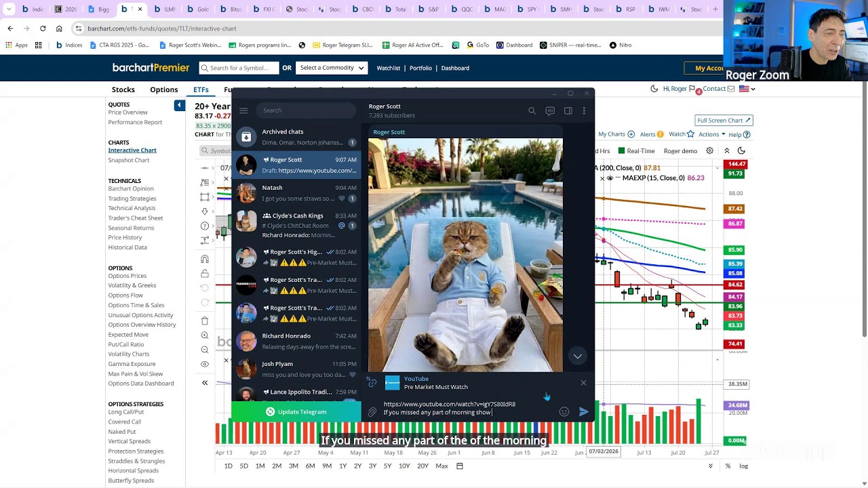
Task: Click the chart zoom in magnifier
Action: click(205, 335)
